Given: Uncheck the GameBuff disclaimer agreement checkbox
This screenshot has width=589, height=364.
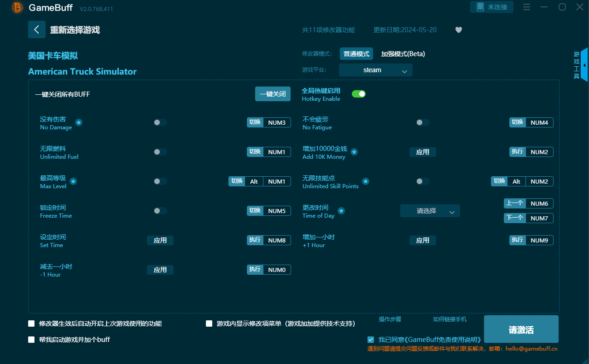Looking at the screenshot, I should tap(371, 340).
